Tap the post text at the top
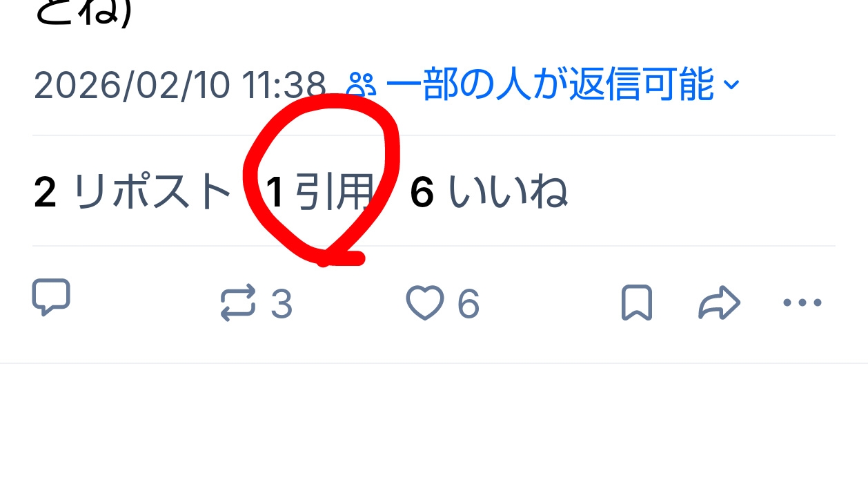The width and height of the screenshot is (868, 489). click(83, 14)
